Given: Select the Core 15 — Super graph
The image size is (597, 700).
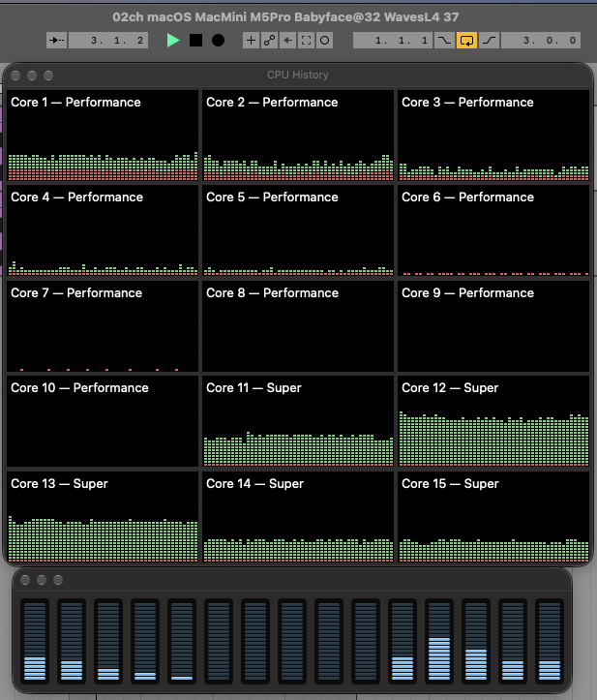Looking at the screenshot, I should click(493, 516).
